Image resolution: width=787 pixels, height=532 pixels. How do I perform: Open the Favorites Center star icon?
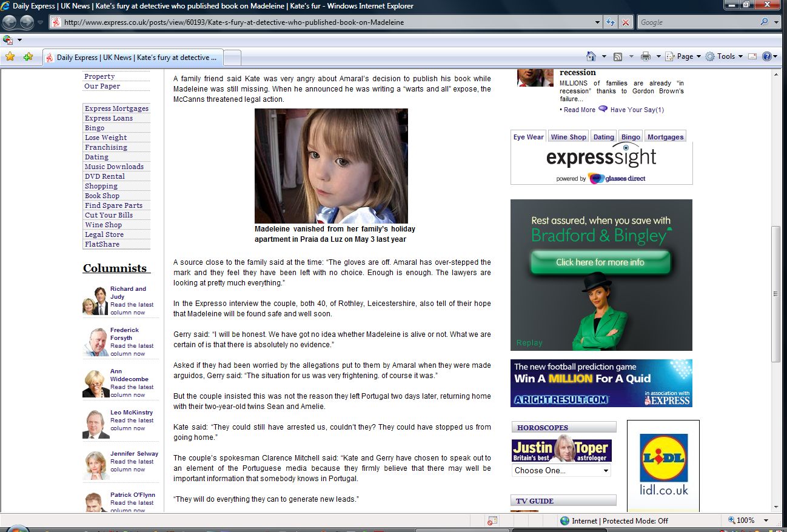pos(10,57)
